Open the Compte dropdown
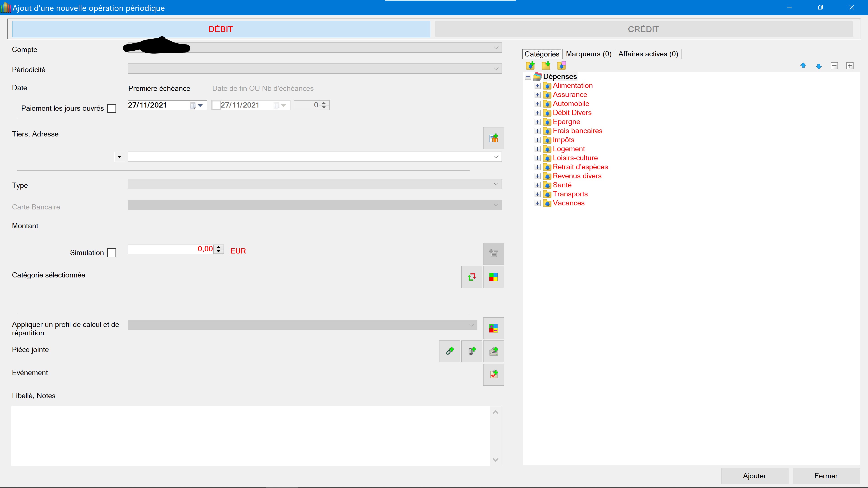The image size is (868, 488). 496,47
